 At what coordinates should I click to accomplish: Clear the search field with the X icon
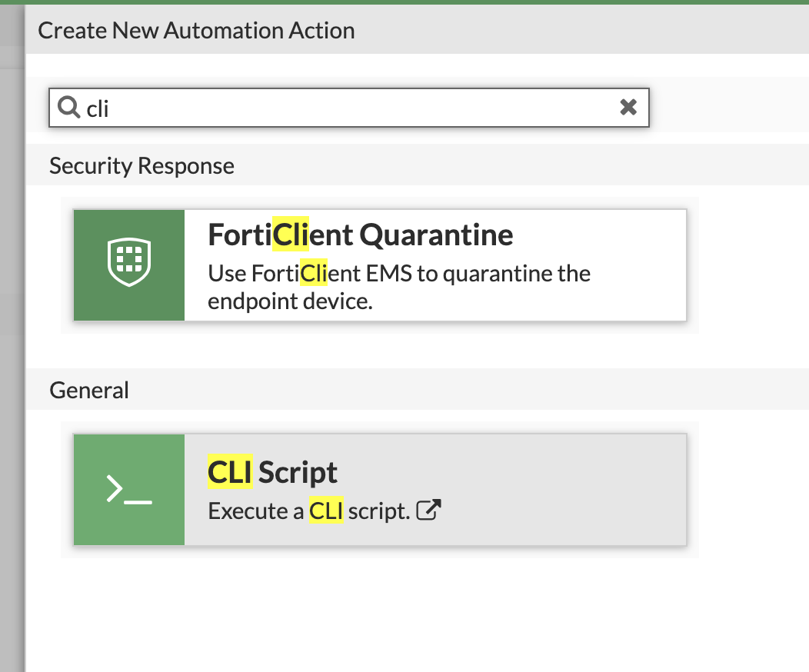coord(628,108)
